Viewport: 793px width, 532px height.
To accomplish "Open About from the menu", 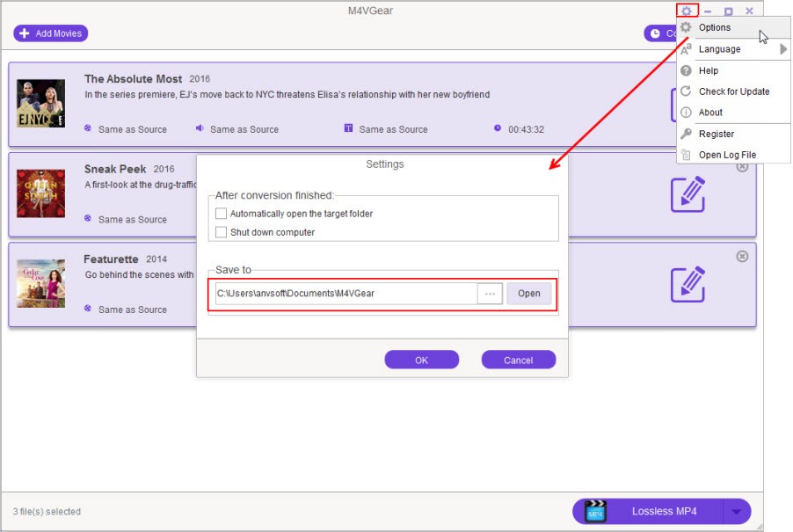I will pos(734,113).
